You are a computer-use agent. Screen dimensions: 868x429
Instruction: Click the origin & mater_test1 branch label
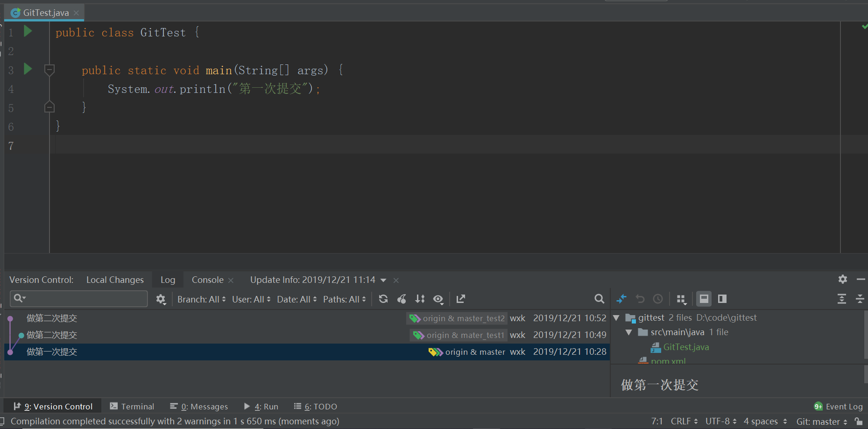tap(459, 335)
